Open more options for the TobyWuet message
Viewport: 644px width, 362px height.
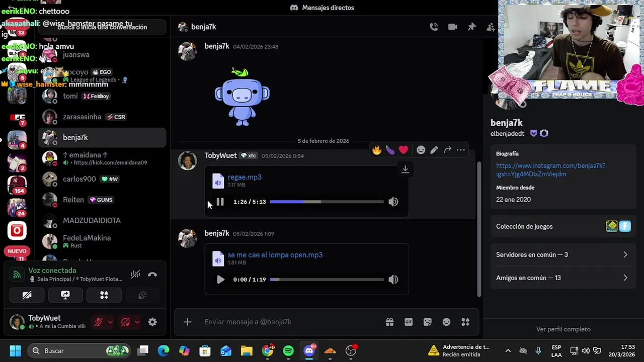[x=460, y=150]
